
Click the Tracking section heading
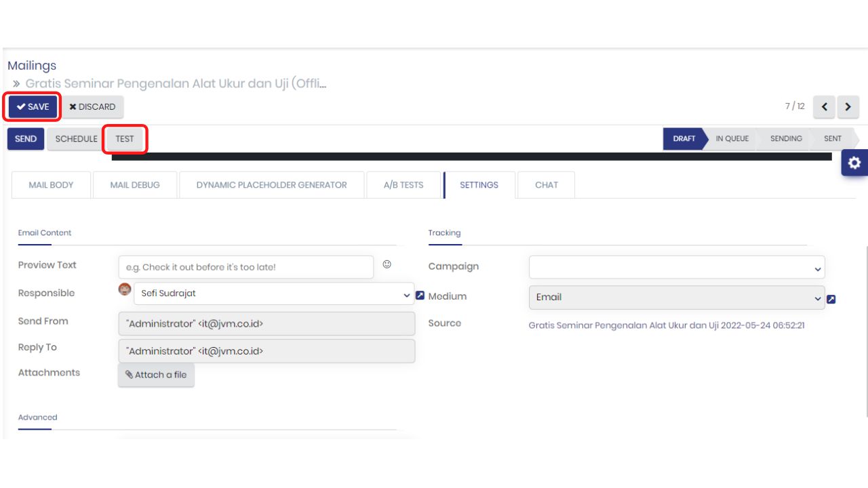[x=444, y=233]
